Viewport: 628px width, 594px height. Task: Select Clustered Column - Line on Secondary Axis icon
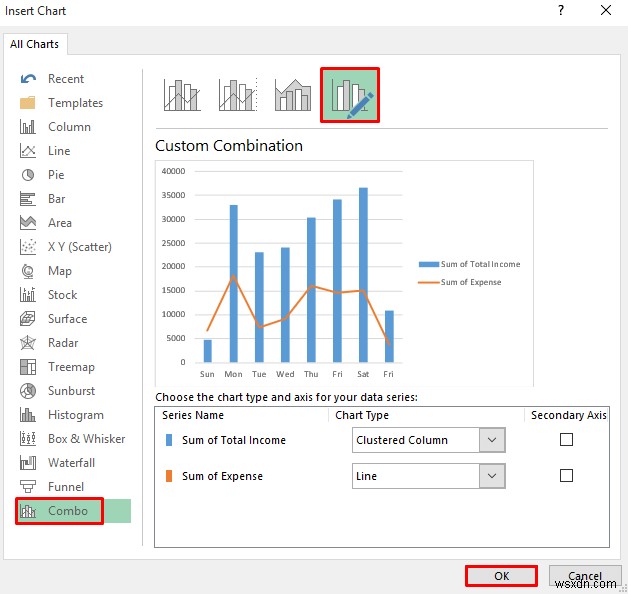pyautogui.click(x=238, y=95)
